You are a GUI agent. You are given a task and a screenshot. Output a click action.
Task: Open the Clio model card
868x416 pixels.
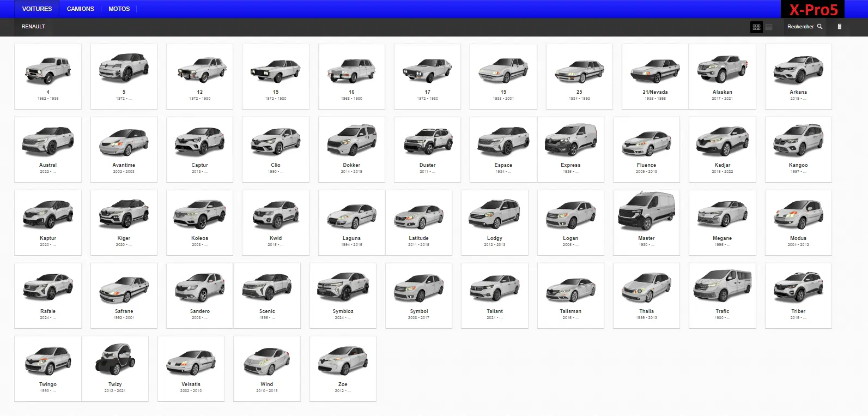point(276,149)
